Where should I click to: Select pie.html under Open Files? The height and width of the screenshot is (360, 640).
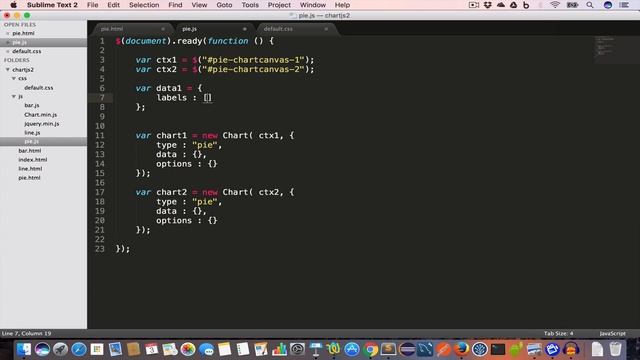click(23, 33)
